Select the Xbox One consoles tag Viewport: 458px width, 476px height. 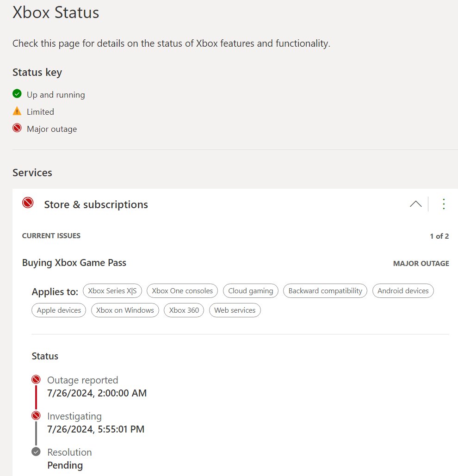tap(182, 291)
